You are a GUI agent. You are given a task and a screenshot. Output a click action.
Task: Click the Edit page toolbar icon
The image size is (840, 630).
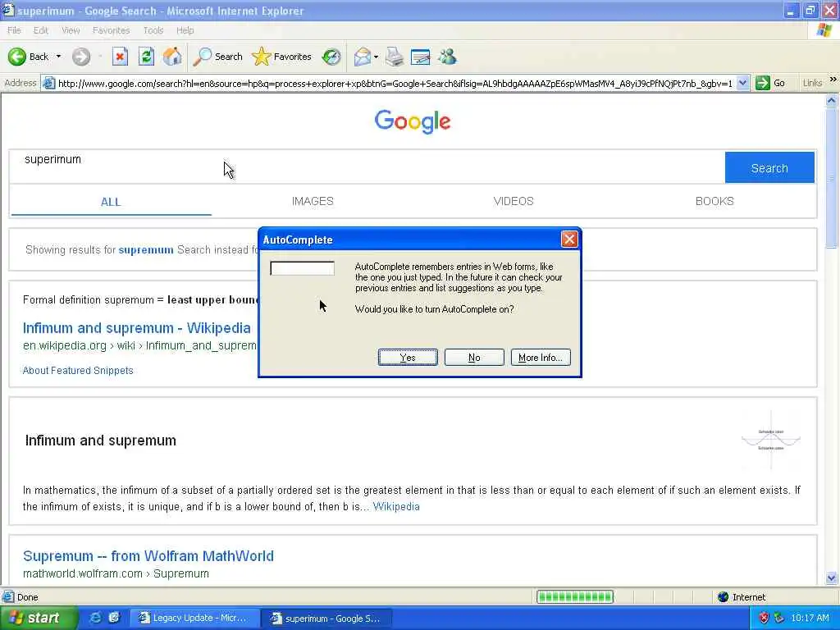tap(421, 57)
